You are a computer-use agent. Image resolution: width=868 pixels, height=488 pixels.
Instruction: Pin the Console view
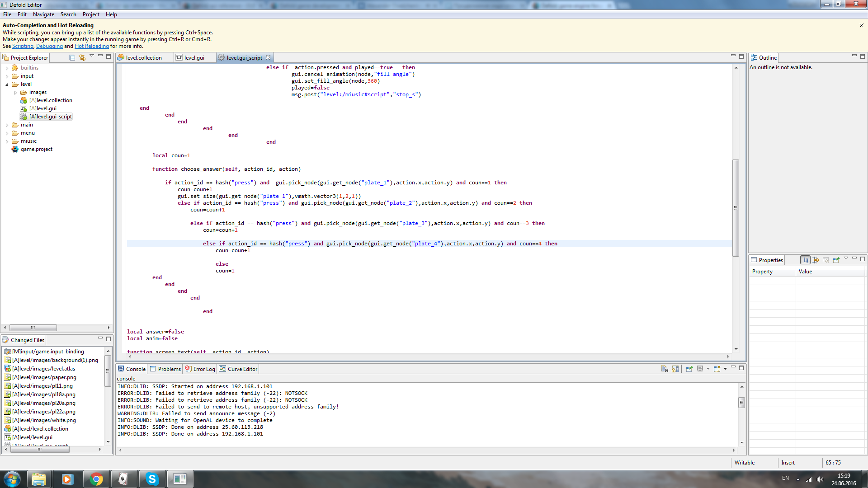[x=689, y=369]
